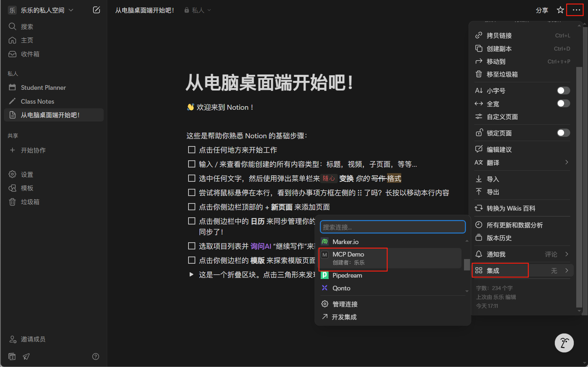Choose 导出 from the page menu

(522, 192)
